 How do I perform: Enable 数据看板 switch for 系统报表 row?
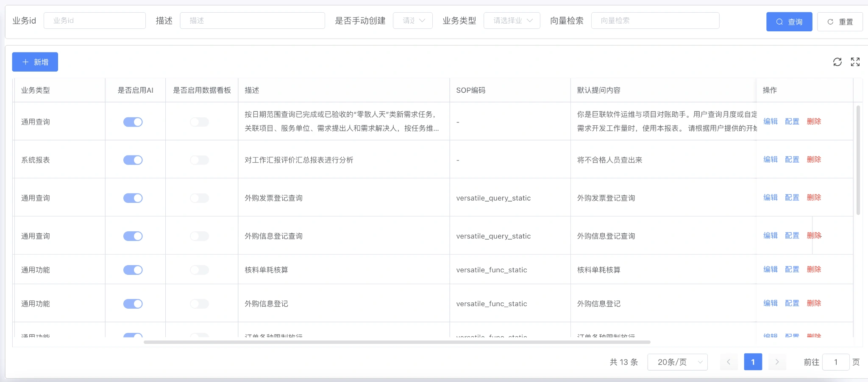[x=200, y=160]
